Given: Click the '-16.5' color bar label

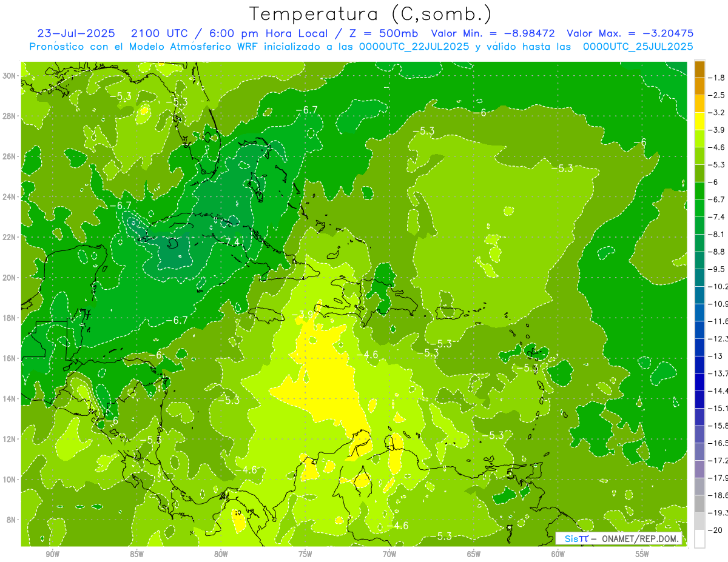Looking at the screenshot, I should pos(718,443).
